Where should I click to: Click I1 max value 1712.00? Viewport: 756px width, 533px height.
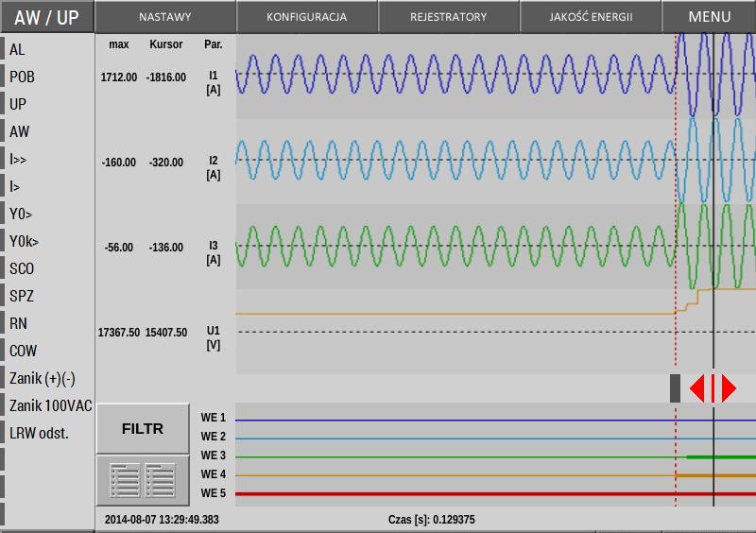pyautogui.click(x=119, y=77)
